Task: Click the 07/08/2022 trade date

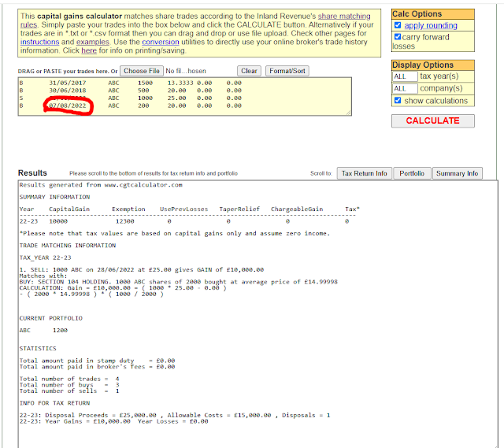Action: tap(67, 106)
